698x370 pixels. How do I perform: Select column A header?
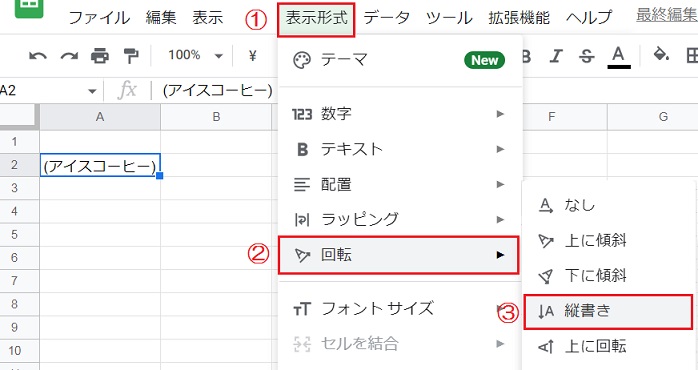pyautogui.click(x=100, y=117)
